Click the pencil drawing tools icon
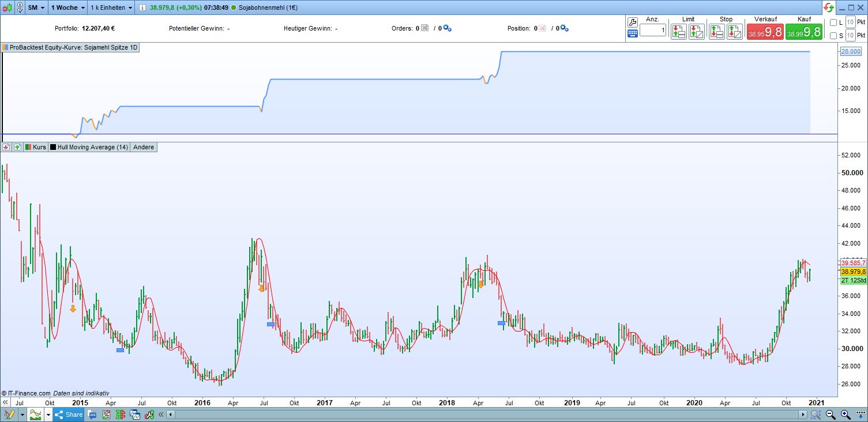The image size is (868, 422). pyautogui.click(x=9, y=415)
